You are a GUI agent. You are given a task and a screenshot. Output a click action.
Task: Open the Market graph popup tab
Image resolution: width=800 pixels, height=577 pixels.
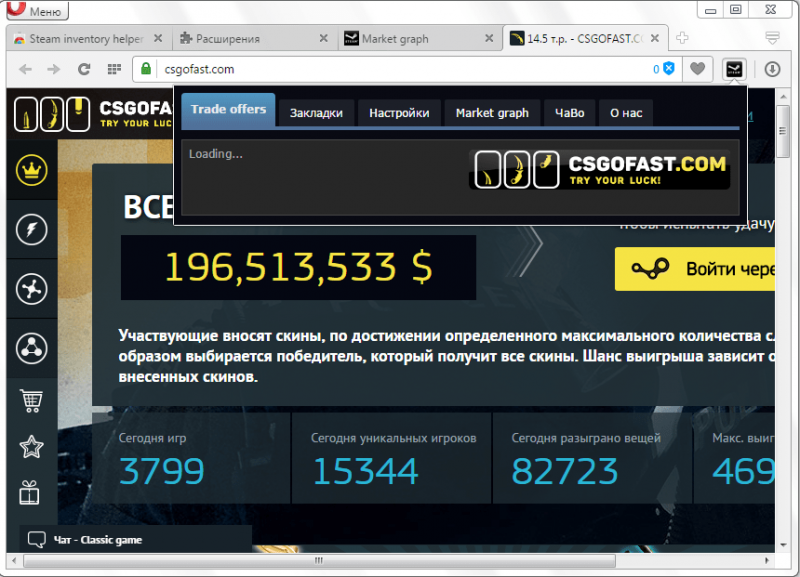(492, 113)
